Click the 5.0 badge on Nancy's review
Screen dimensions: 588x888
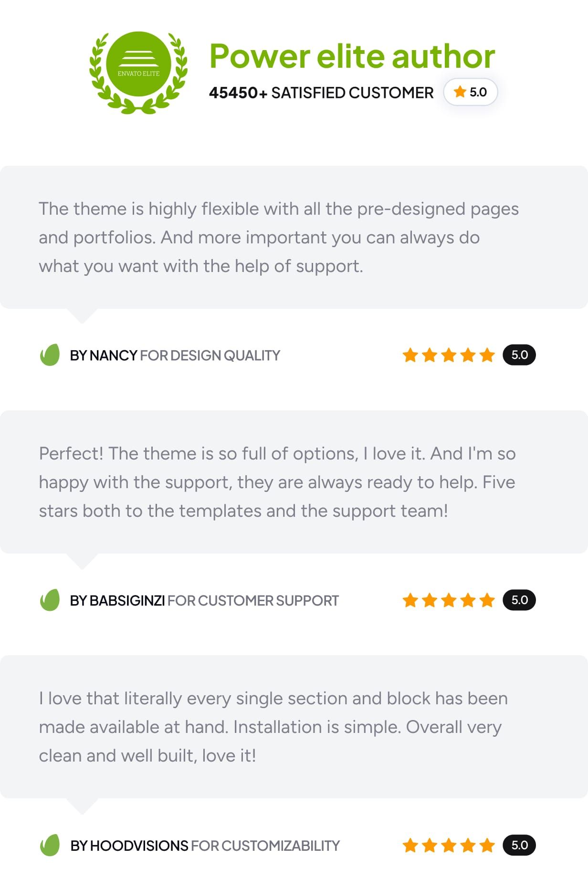(x=519, y=355)
